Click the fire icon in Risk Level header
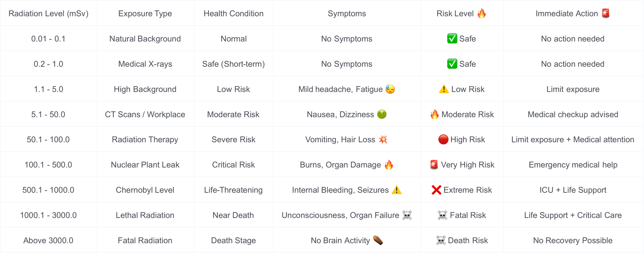The height and width of the screenshot is (253, 644). (x=481, y=14)
